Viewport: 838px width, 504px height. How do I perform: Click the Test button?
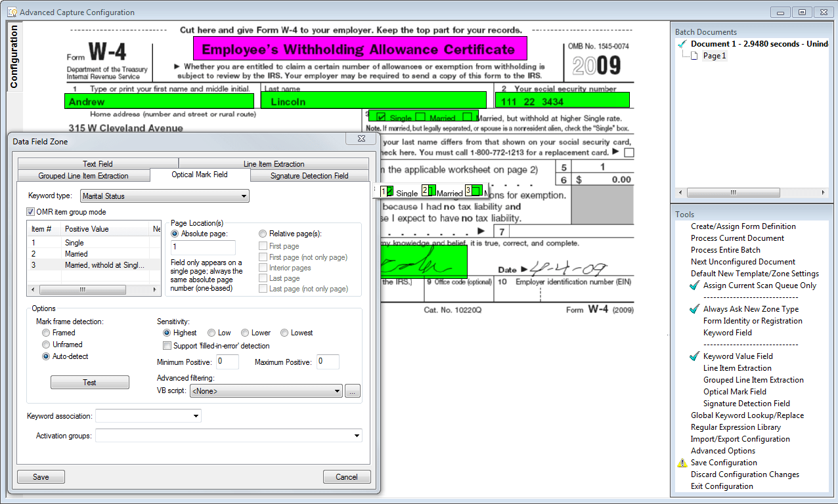(x=90, y=383)
